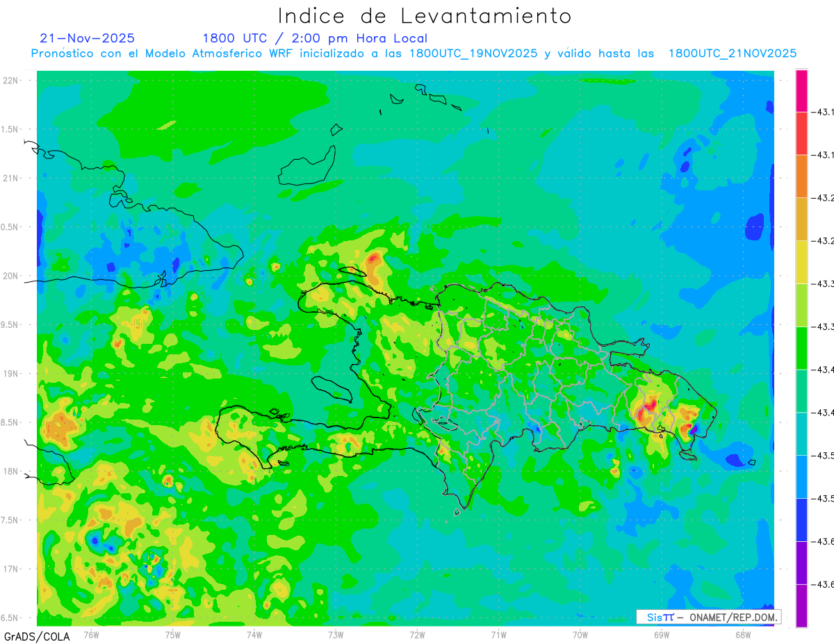Click the '76W' longitude label
The height and width of the screenshot is (644, 834).
point(91,634)
